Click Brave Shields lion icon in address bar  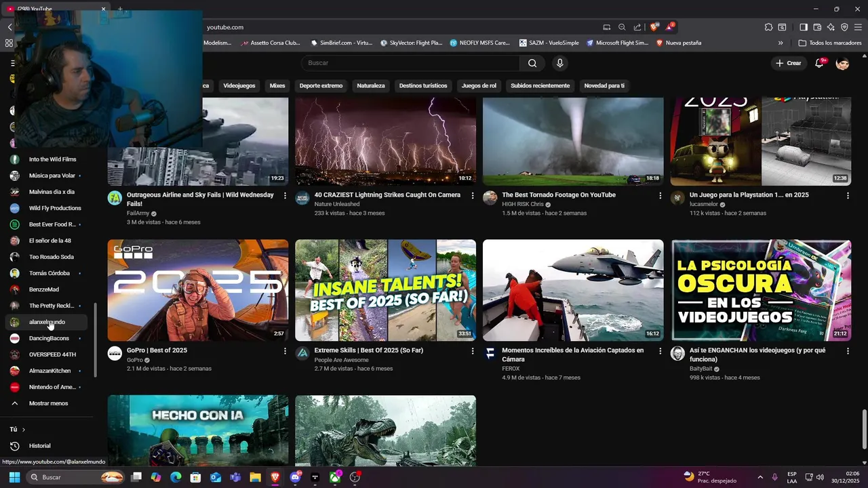[654, 27]
